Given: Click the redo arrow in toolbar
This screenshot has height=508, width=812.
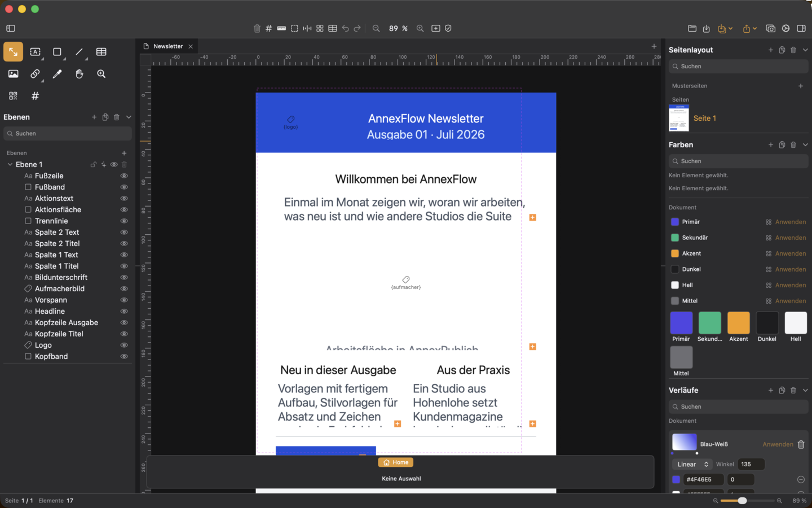Looking at the screenshot, I should pyautogui.click(x=358, y=28).
